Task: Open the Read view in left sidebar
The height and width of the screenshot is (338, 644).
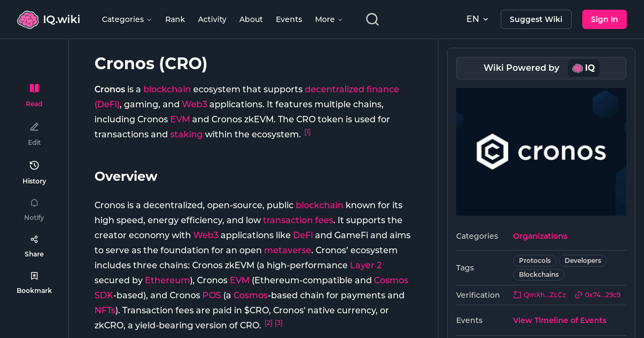Action: pyautogui.click(x=34, y=91)
